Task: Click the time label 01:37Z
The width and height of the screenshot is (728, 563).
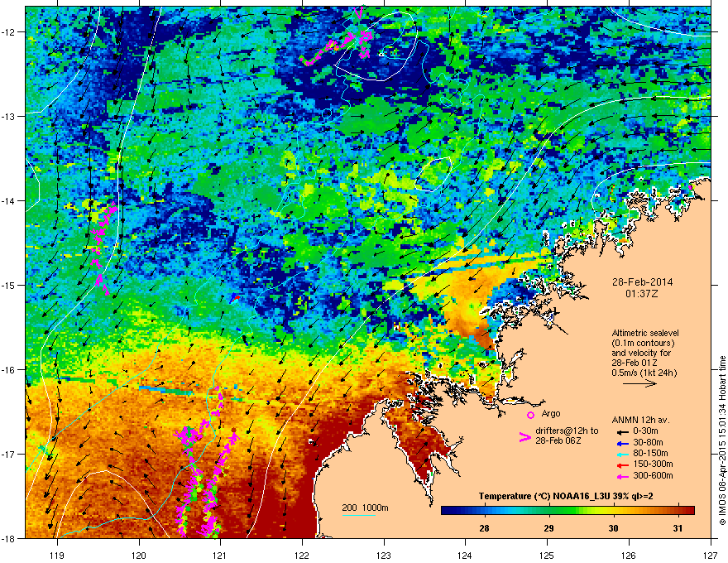Action: 642,294
